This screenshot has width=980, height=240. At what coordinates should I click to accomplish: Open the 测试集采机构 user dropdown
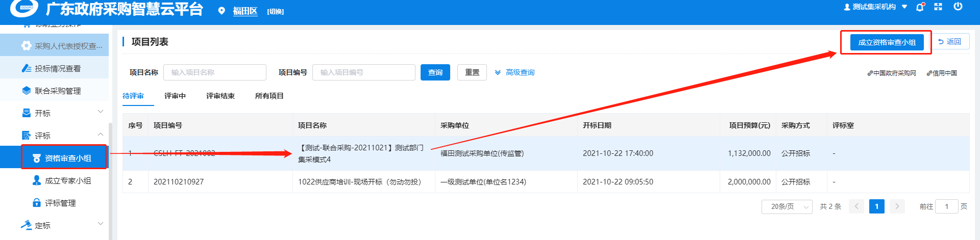click(875, 7)
